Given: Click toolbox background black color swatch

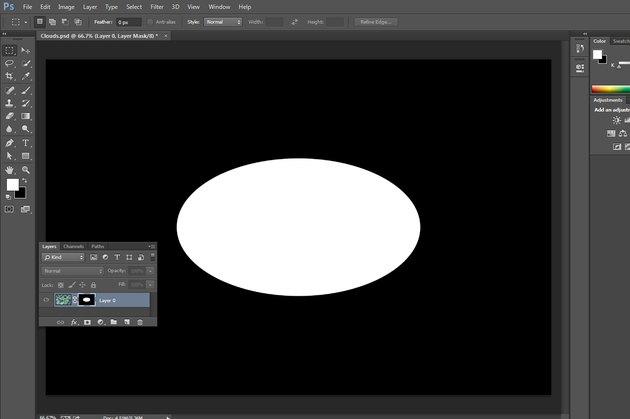Looking at the screenshot, I should click(x=22, y=195).
